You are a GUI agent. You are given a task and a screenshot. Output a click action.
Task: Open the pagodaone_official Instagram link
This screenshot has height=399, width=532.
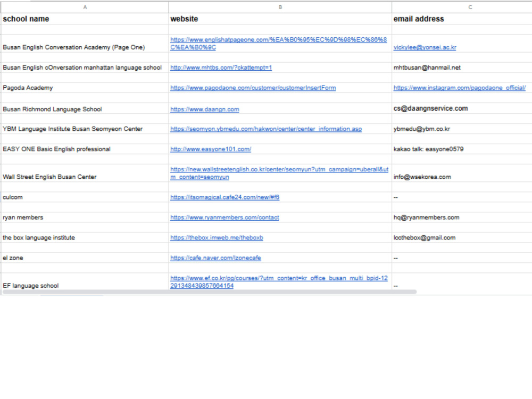pyautogui.click(x=460, y=88)
